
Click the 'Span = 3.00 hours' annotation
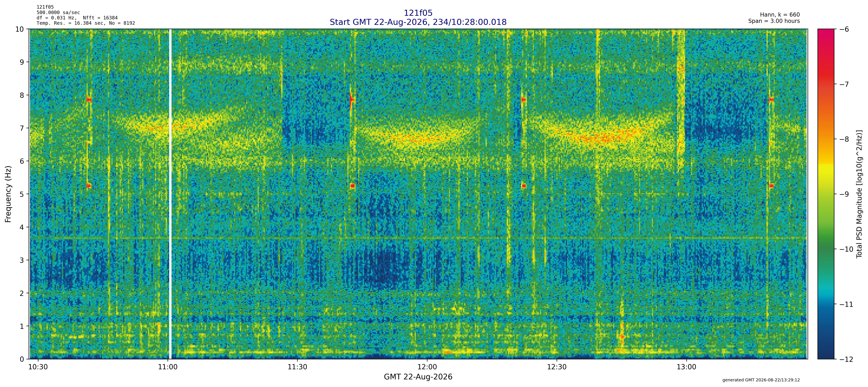774,21
